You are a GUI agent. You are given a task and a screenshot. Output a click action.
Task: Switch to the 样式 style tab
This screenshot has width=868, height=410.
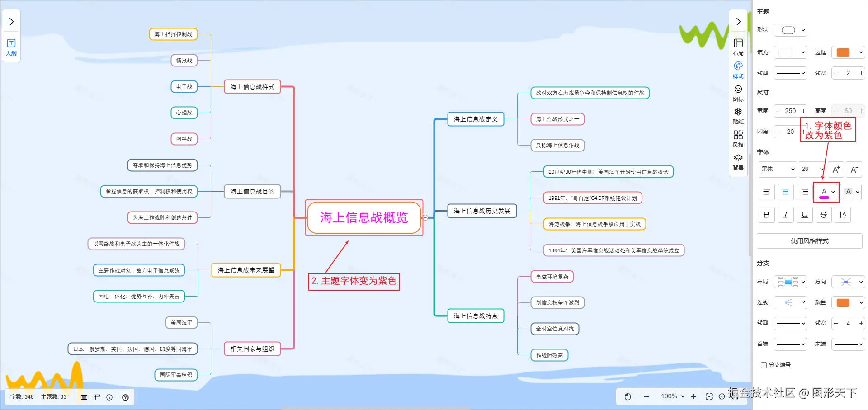738,70
